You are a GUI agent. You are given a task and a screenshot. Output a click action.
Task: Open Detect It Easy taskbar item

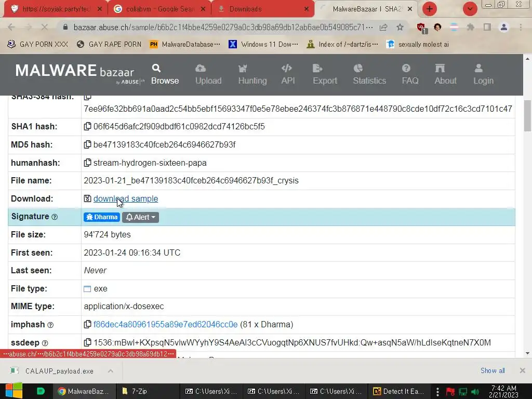pyautogui.click(x=398, y=391)
